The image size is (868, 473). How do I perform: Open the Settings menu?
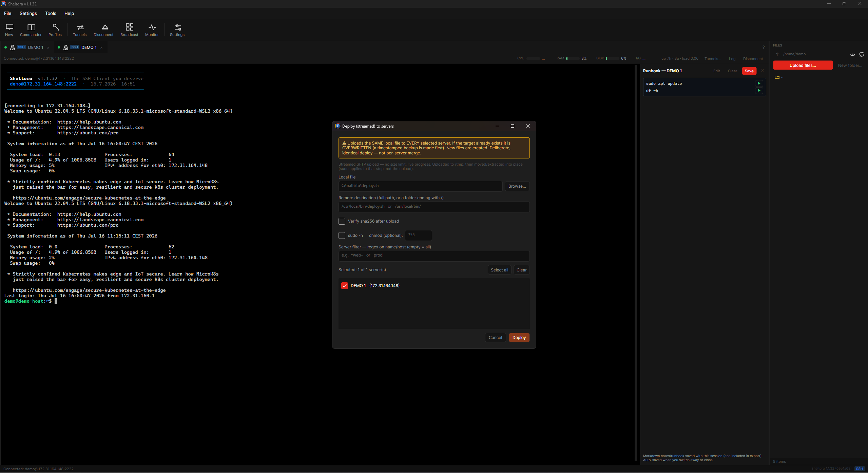28,13
